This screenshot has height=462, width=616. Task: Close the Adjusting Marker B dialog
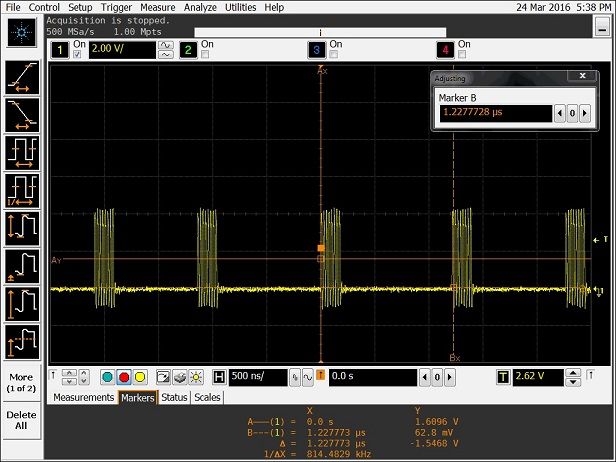point(582,76)
